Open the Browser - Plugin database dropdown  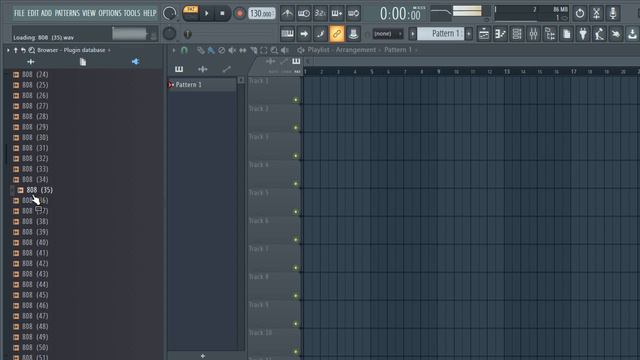pos(74,50)
